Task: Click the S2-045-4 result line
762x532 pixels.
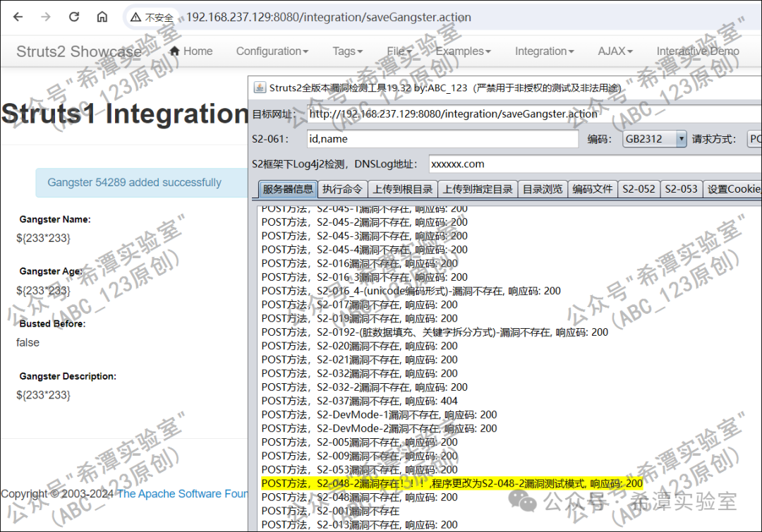Action: pyautogui.click(x=365, y=250)
